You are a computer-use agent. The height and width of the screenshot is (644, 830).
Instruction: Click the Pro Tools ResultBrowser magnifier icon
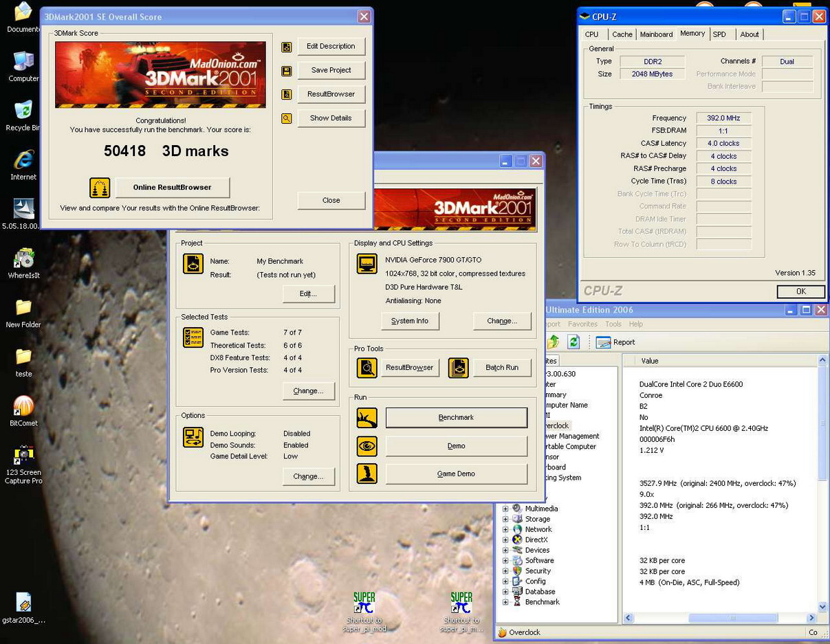[x=367, y=368]
